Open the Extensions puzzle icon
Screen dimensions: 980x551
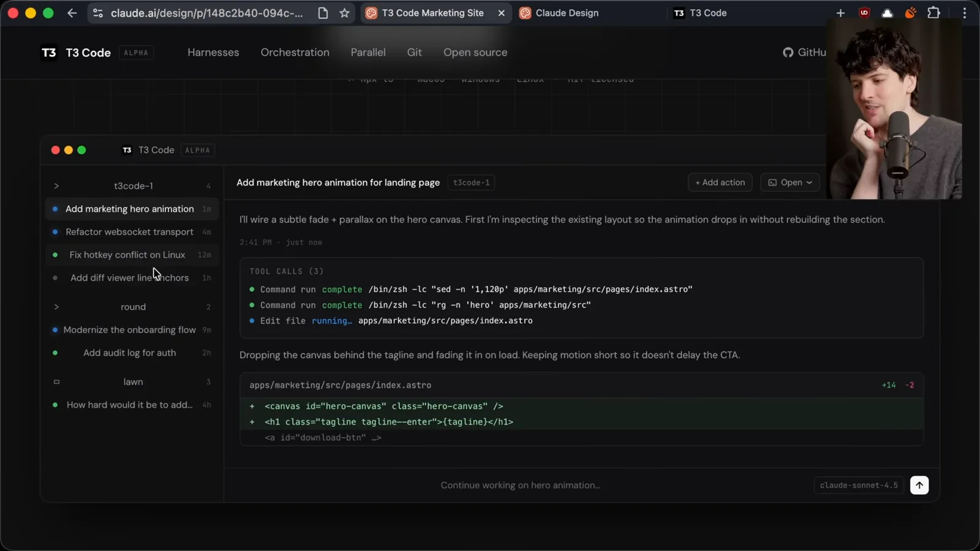click(x=933, y=13)
